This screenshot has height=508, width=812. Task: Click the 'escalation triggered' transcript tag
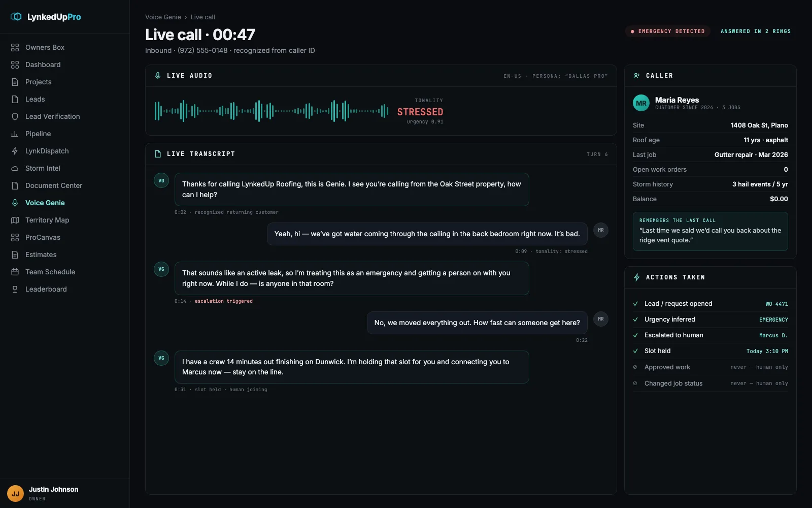[x=224, y=301]
